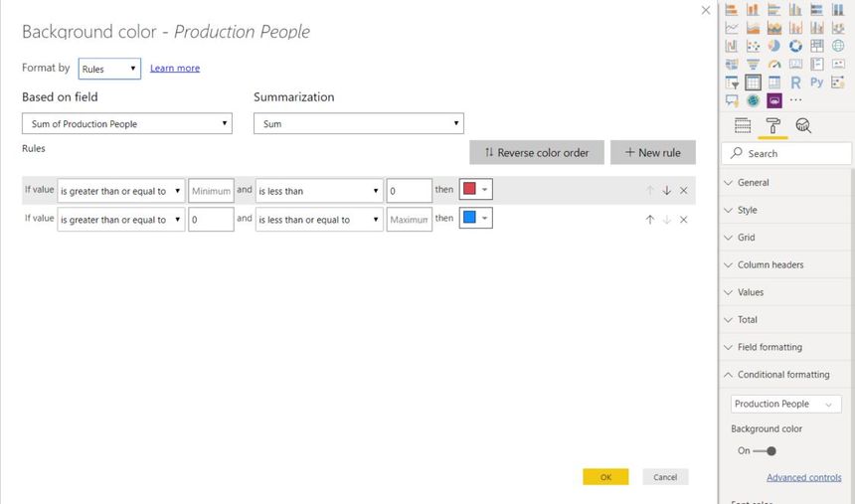The width and height of the screenshot is (855, 504).
Task: Select the scatter chart visual
Action: tap(753, 46)
